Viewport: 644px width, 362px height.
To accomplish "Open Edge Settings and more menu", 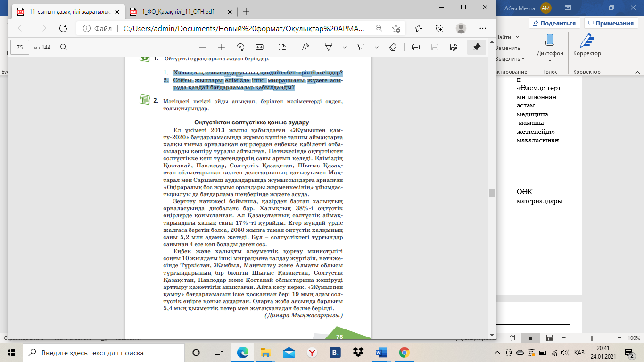I will click(482, 28).
